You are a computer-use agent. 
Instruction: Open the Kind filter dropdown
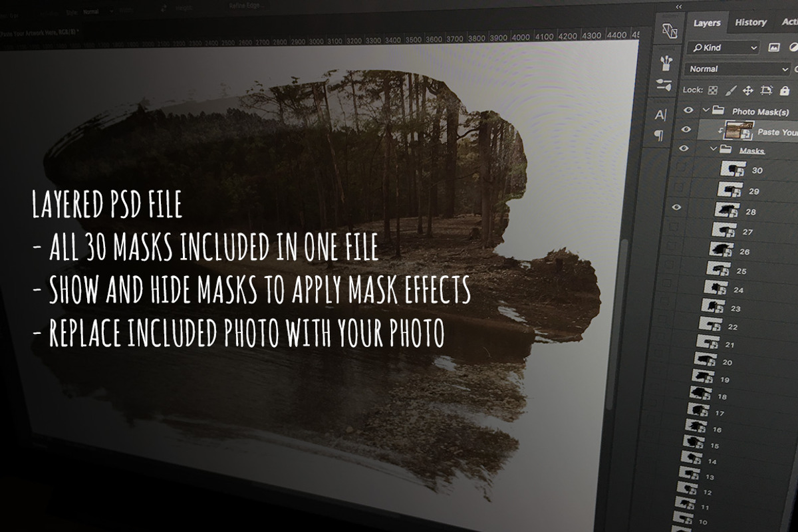(724, 47)
